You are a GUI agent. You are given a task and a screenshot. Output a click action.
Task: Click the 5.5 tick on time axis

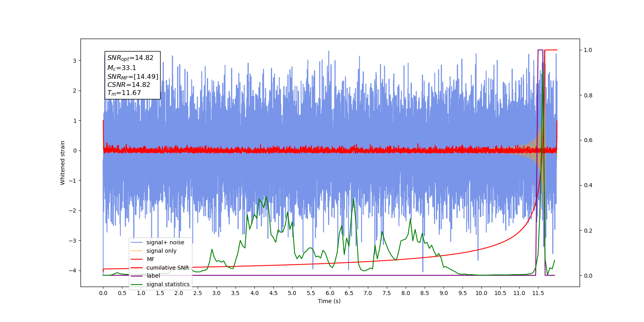[311, 293]
